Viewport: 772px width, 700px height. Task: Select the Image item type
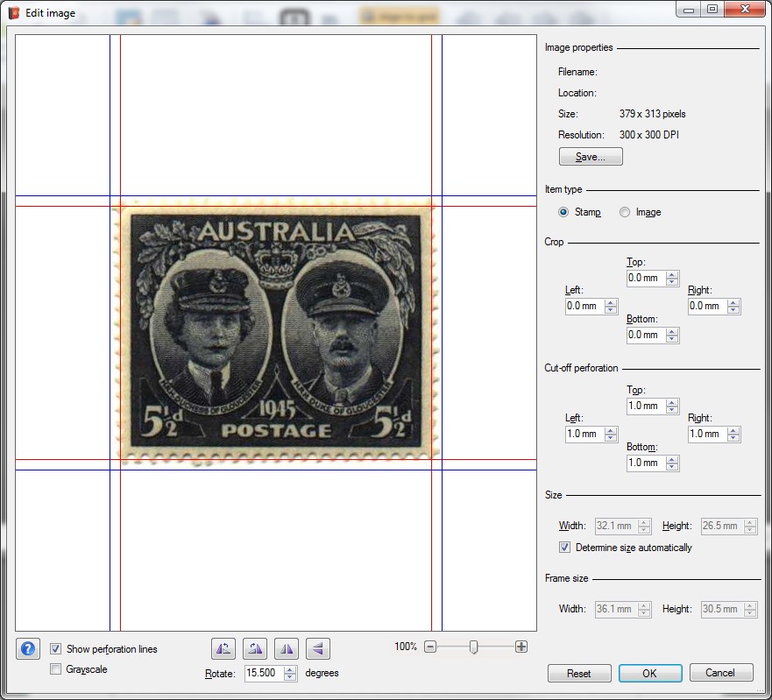(624, 212)
